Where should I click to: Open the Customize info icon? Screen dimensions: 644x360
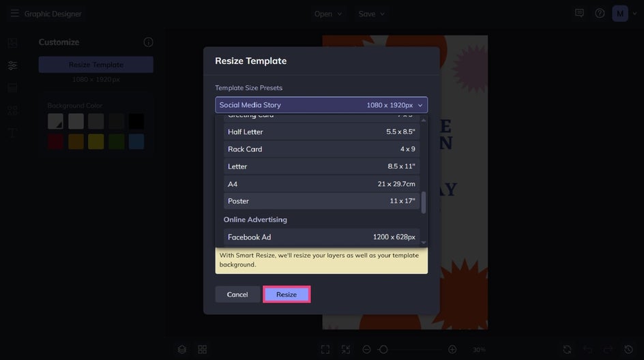click(x=148, y=42)
